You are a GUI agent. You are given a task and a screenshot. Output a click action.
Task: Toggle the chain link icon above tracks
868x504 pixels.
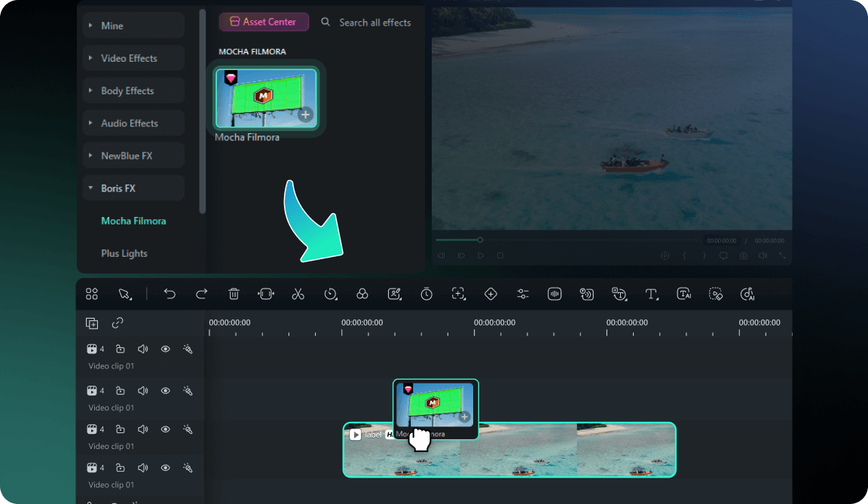118,323
